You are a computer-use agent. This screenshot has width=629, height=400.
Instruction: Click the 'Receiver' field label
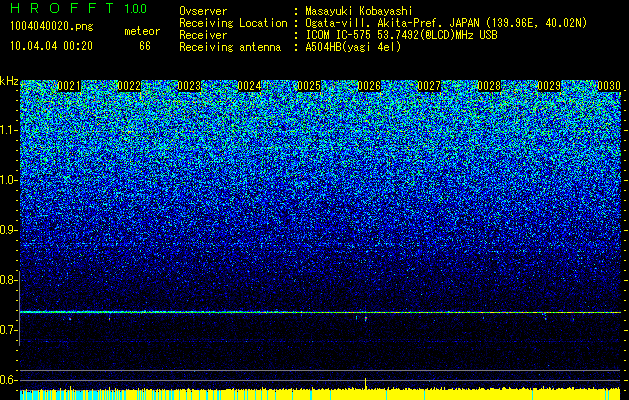point(203,35)
